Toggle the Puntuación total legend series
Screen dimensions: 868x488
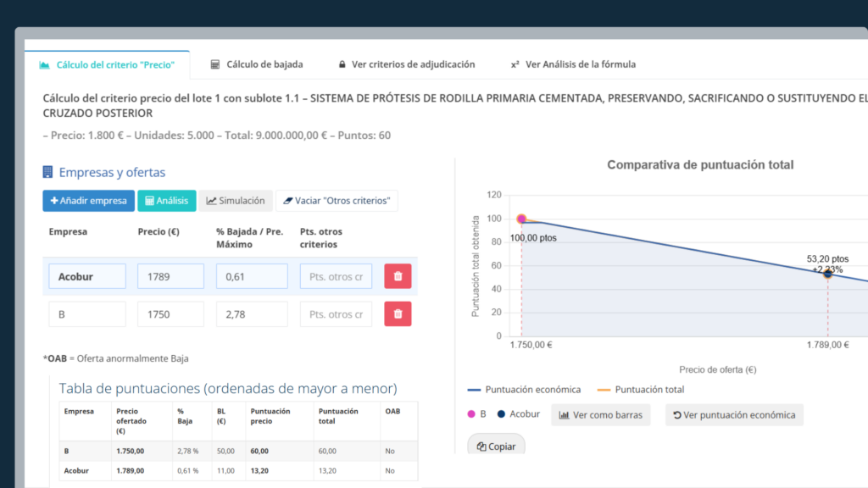pyautogui.click(x=641, y=390)
